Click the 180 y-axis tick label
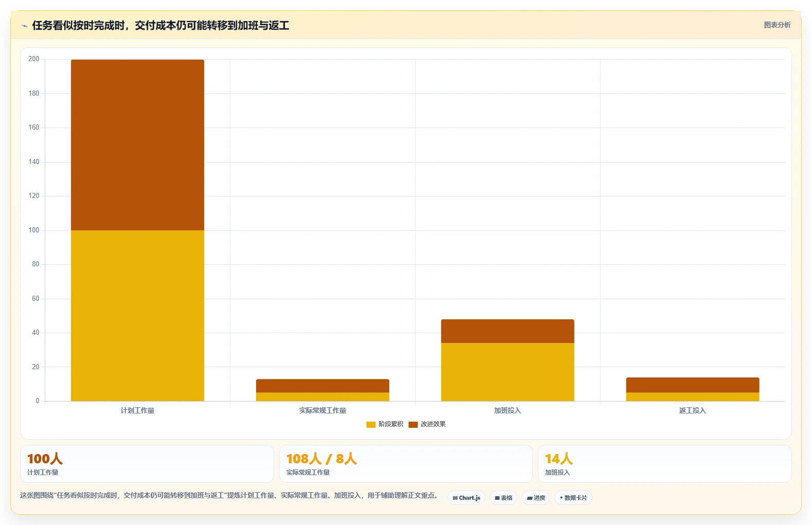The image size is (812, 525). click(34, 94)
